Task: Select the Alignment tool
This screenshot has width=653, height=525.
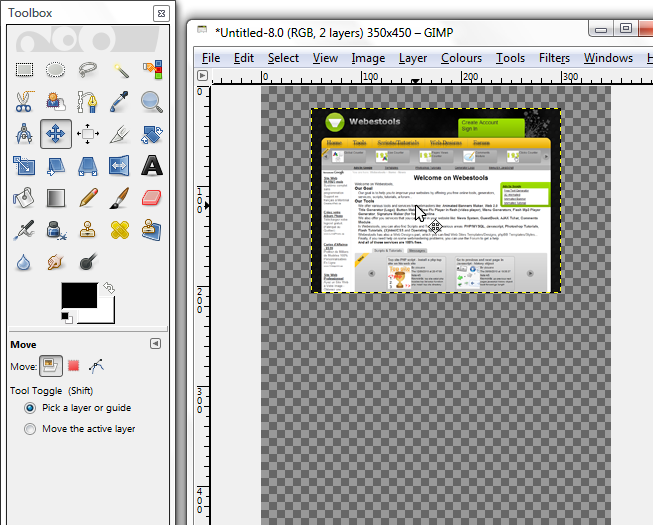Action: point(87,134)
